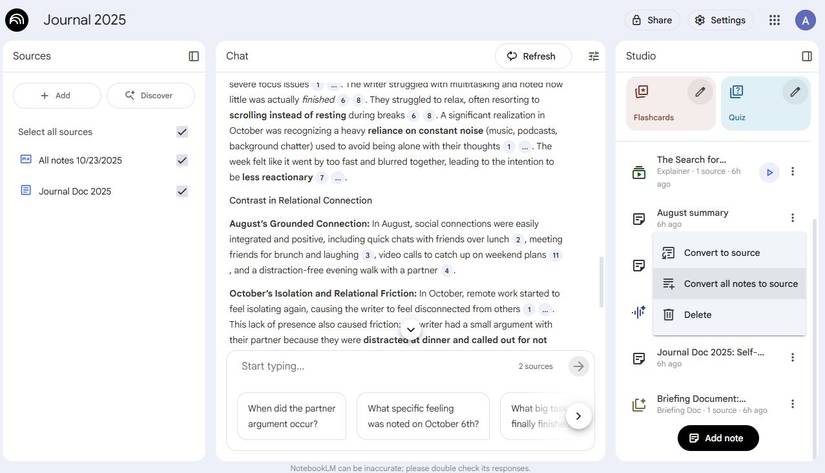The width and height of the screenshot is (825, 473).
Task: Click the NotebookLM logo icon
Action: [x=17, y=20]
